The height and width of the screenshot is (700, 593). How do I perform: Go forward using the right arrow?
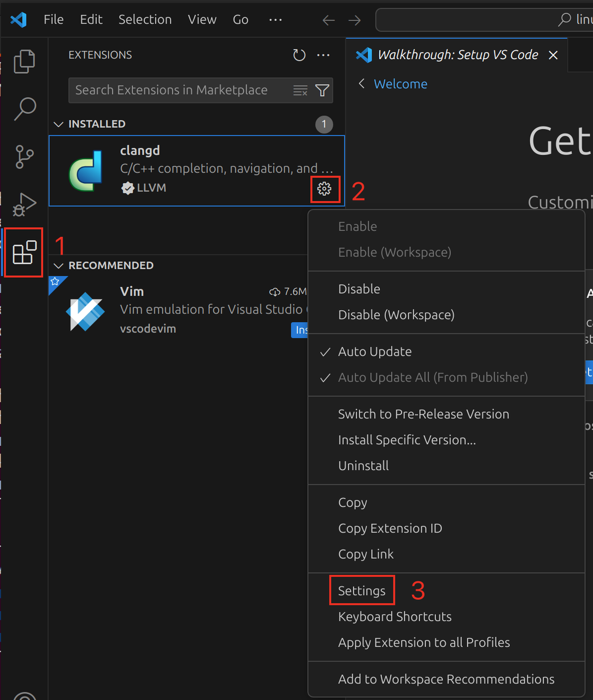point(355,20)
